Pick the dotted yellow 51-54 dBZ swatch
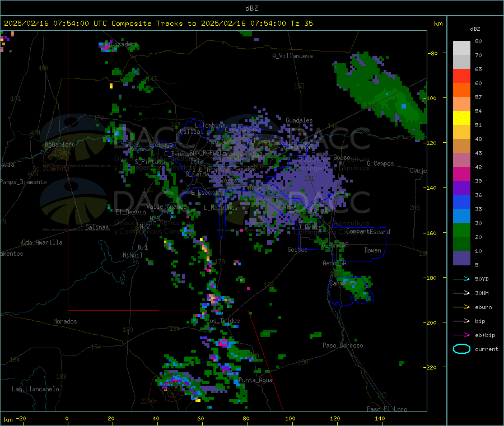504x426 pixels. click(x=461, y=118)
